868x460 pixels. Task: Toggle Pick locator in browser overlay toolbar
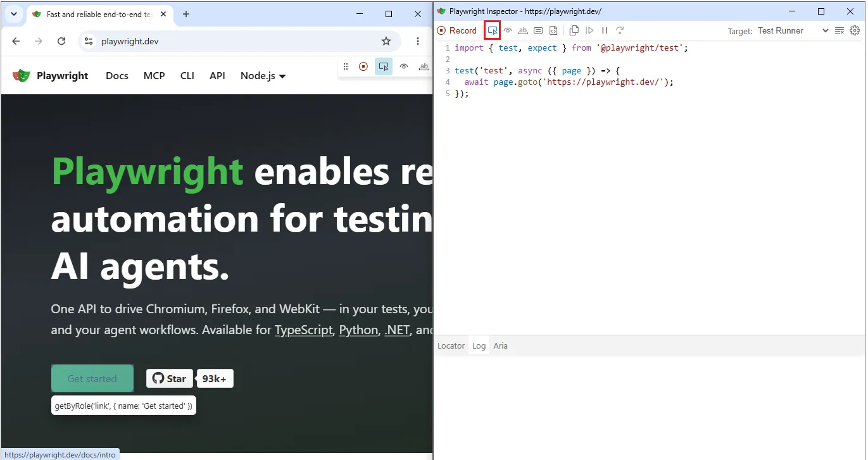(x=384, y=66)
